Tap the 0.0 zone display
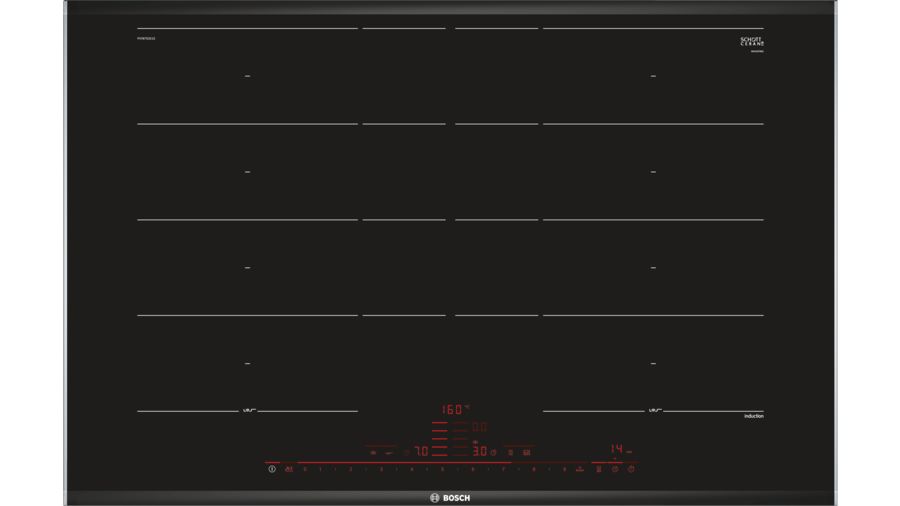 pos(479,428)
